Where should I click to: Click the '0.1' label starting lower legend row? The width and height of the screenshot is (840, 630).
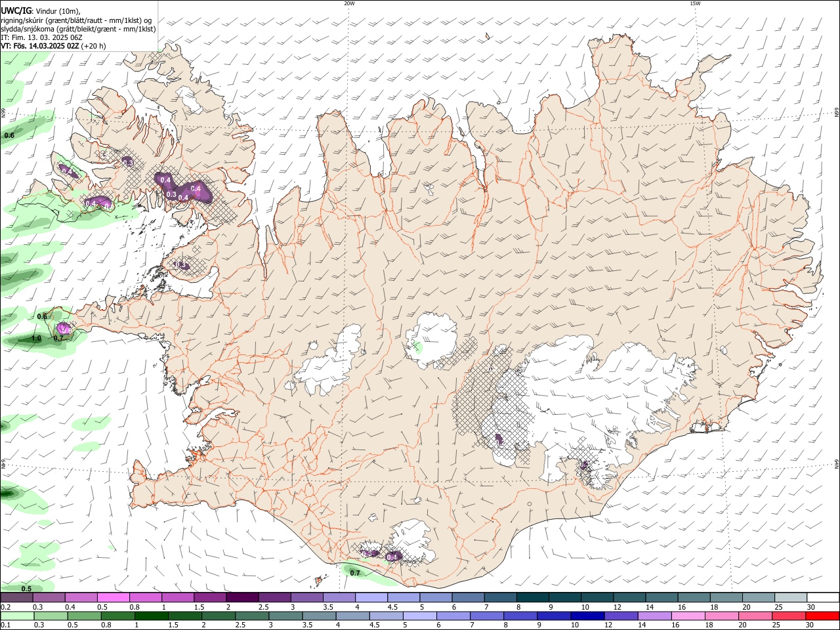[5, 625]
